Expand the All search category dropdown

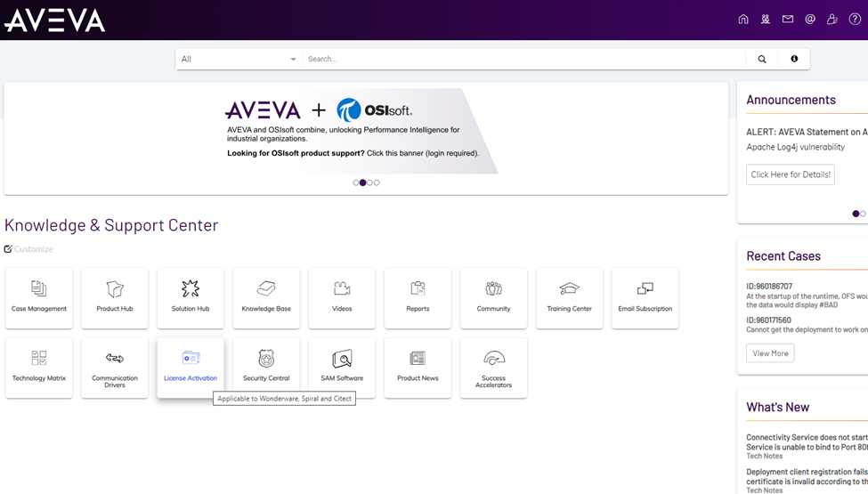239,60
